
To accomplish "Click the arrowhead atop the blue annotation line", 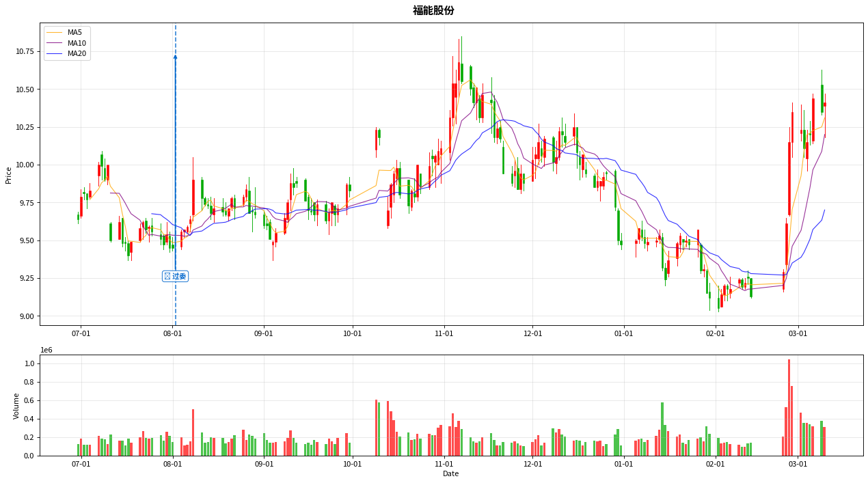I will 175,57.
